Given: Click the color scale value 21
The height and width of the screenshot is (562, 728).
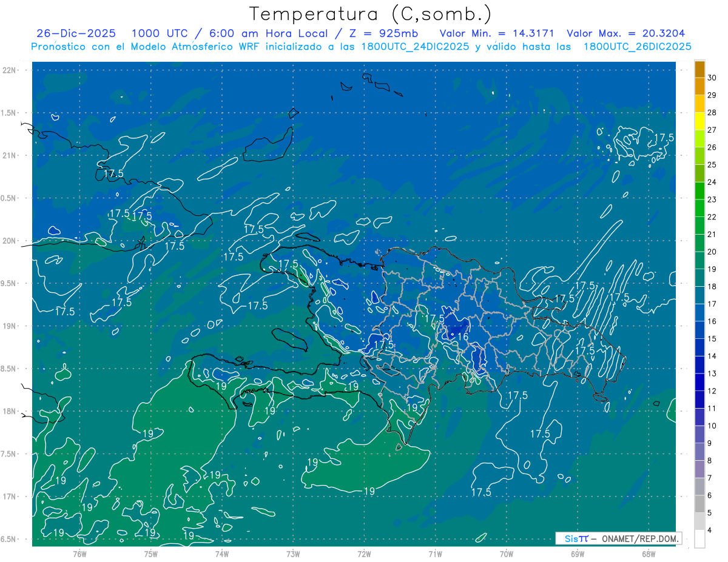Looking at the screenshot, I should click(712, 234).
